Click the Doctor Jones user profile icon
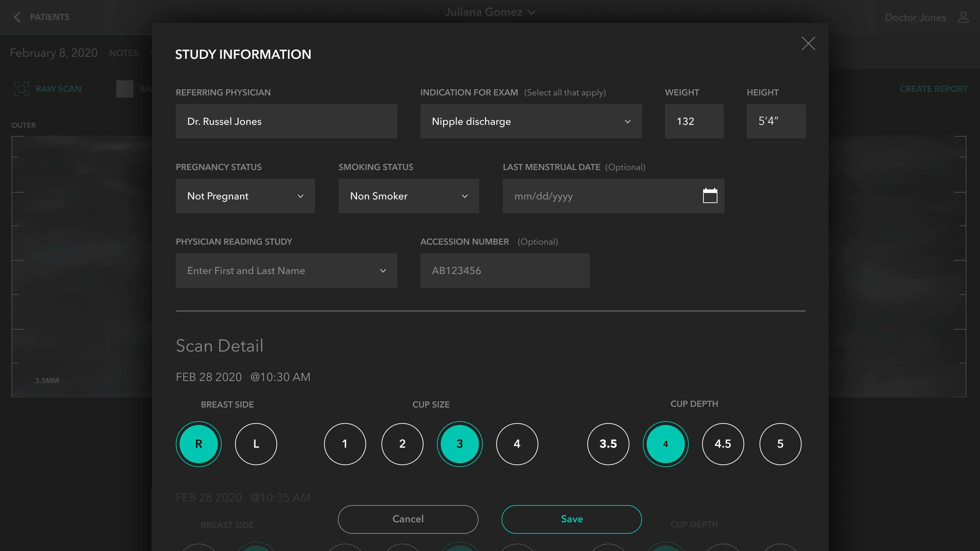Viewport: 980px width, 551px height. click(x=963, y=17)
